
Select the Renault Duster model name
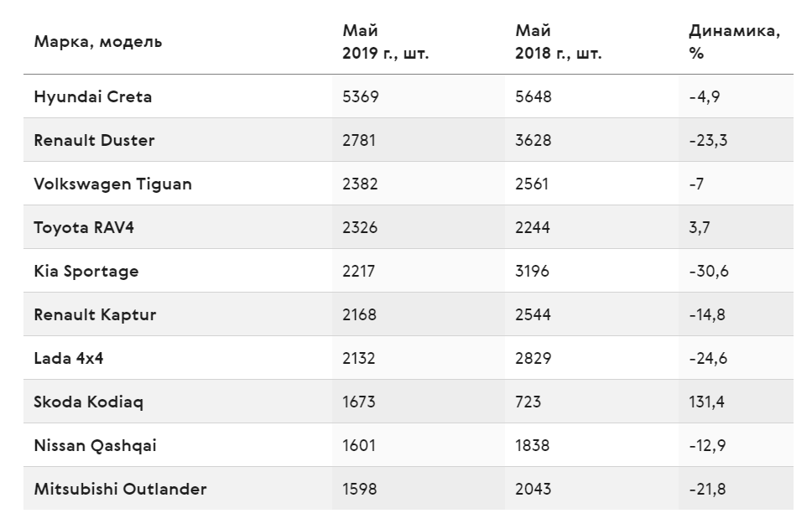(94, 140)
